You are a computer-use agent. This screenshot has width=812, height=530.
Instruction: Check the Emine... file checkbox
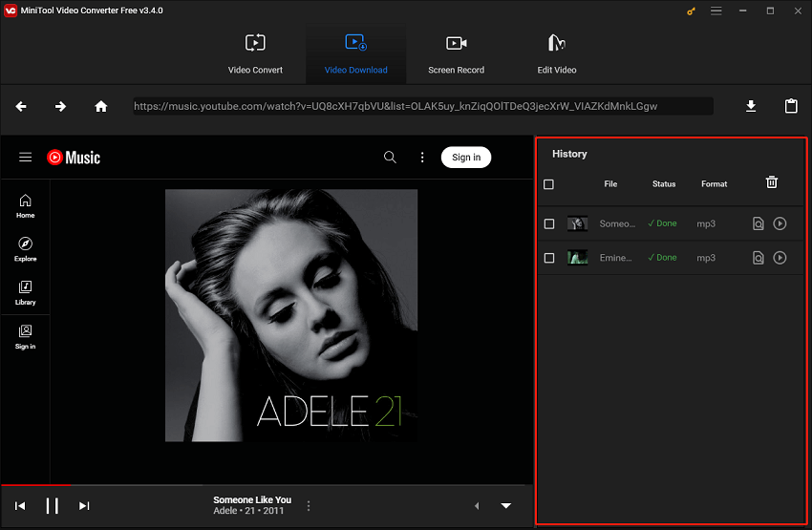(x=549, y=258)
